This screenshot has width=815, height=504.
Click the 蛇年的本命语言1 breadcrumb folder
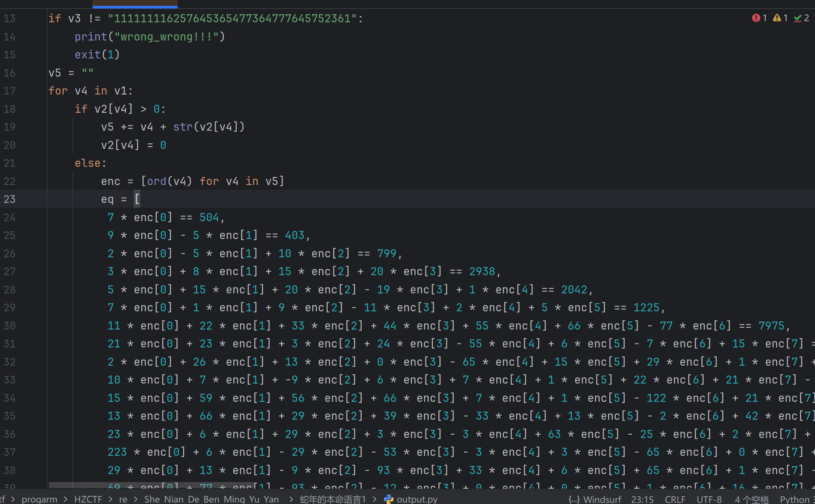pyautogui.click(x=332, y=499)
